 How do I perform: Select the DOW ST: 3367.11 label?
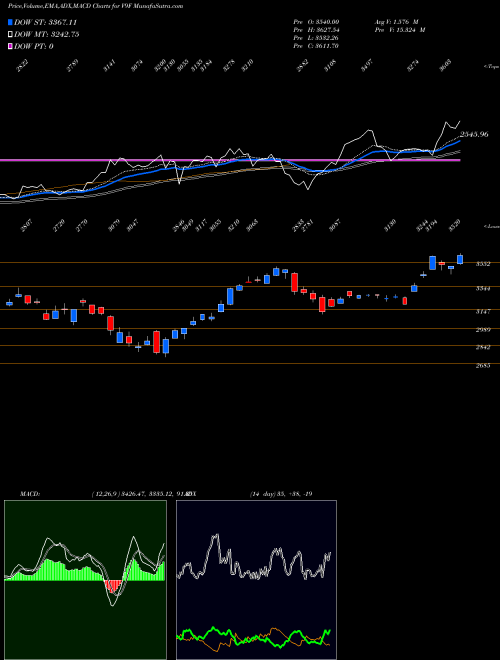point(45,22)
